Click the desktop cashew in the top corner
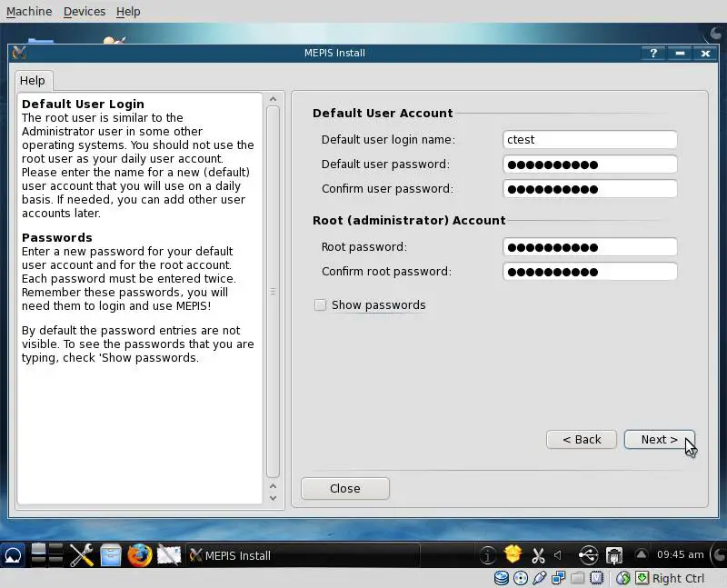The height and width of the screenshot is (588, 727). (x=718, y=33)
